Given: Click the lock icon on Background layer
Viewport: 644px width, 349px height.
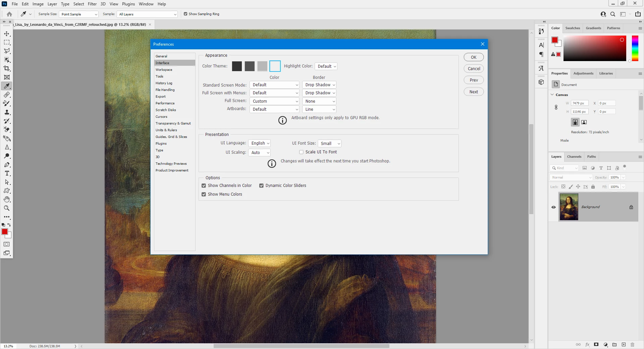Looking at the screenshot, I should [631, 207].
